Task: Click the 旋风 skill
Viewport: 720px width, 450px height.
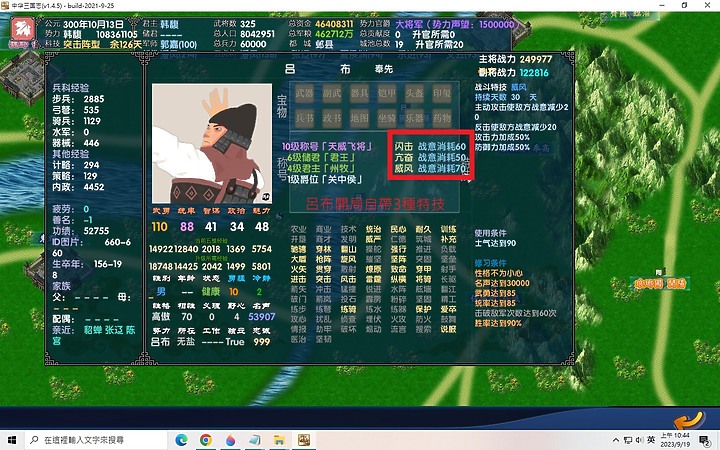Action: (x=348, y=259)
